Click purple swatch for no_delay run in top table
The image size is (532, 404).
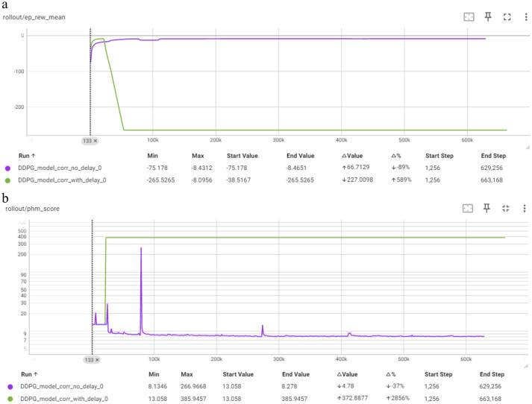click(7, 168)
